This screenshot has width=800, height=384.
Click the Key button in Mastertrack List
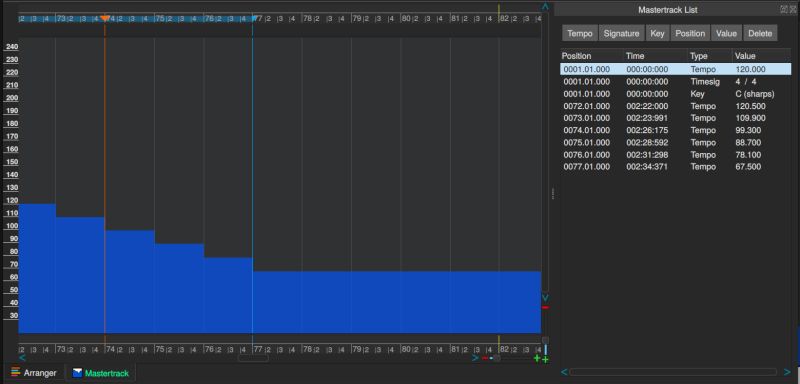[657, 33]
